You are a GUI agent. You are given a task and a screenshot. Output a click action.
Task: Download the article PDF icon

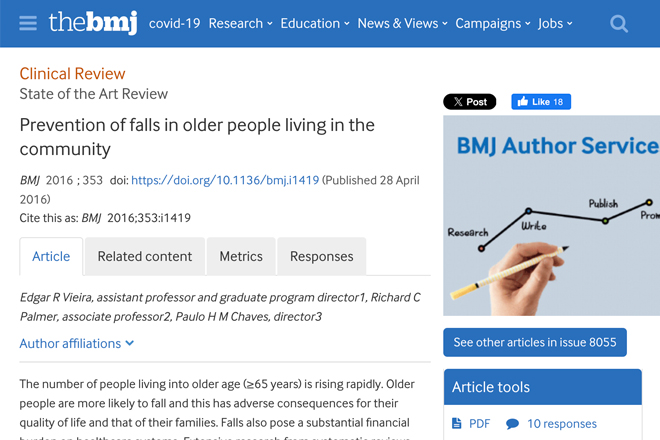click(x=456, y=423)
